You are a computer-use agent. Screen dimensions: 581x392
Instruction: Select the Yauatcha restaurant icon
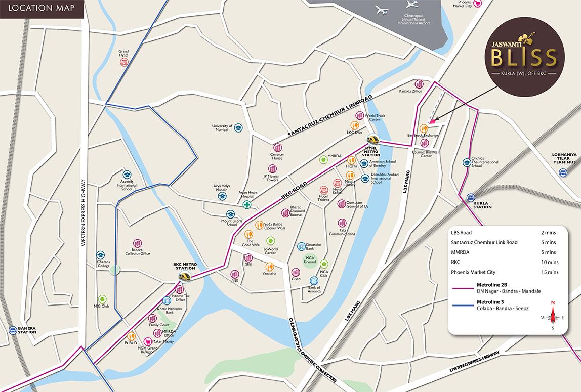coord(270,266)
